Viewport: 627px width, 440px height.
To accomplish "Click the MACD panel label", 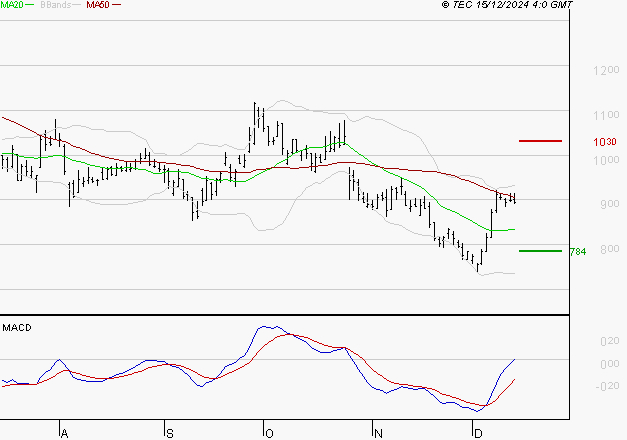I will [x=17, y=328].
